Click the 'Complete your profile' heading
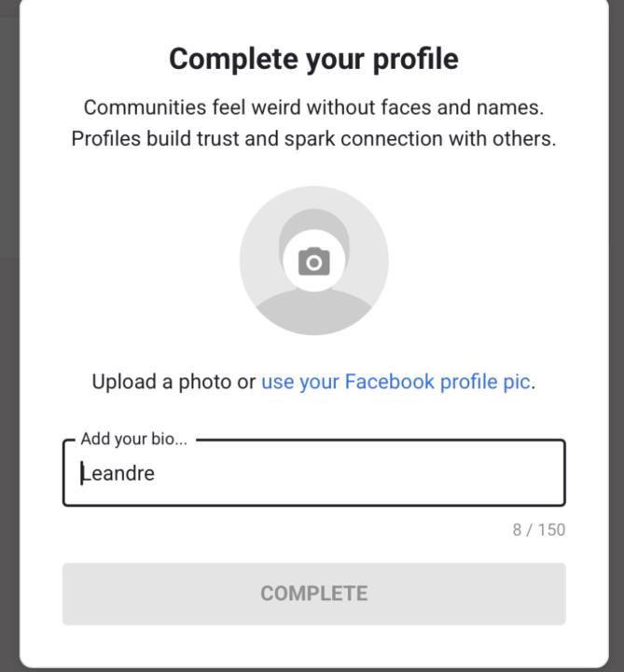The image size is (624, 672). (x=313, y=59)
